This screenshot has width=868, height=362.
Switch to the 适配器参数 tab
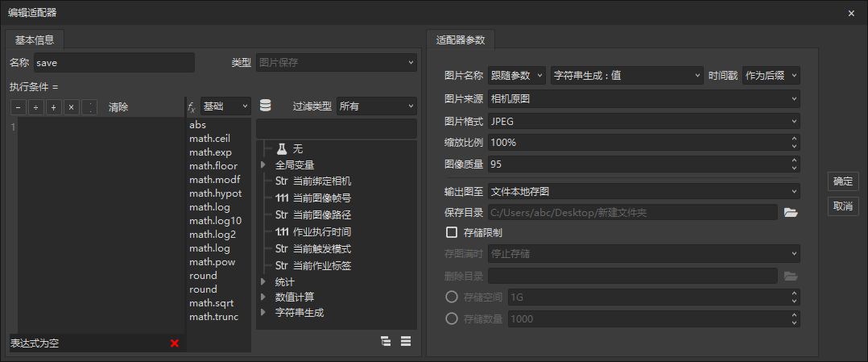(x=461, y=39)
